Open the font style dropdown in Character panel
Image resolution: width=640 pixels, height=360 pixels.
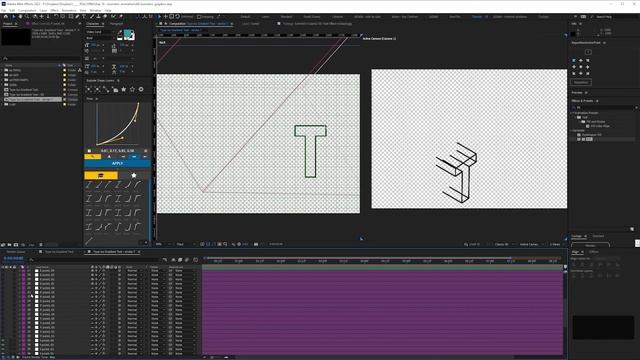point(100,38)
